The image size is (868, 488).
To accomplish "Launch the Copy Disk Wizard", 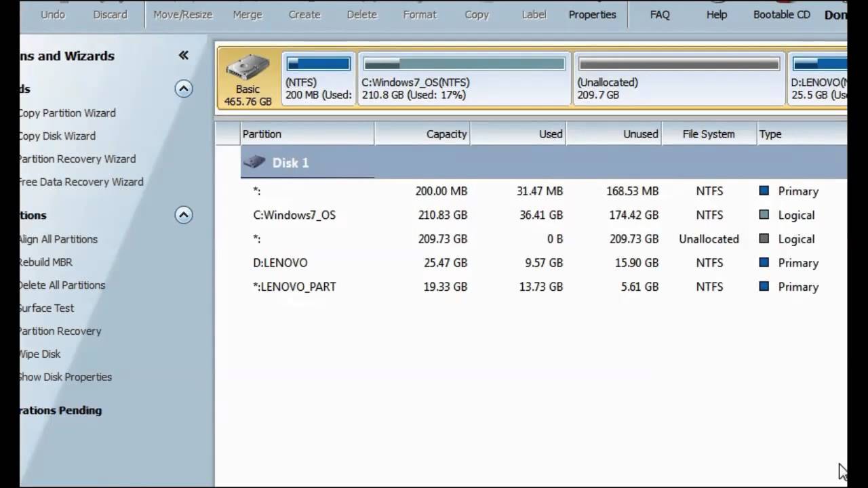I will click(x=58, y=136).
